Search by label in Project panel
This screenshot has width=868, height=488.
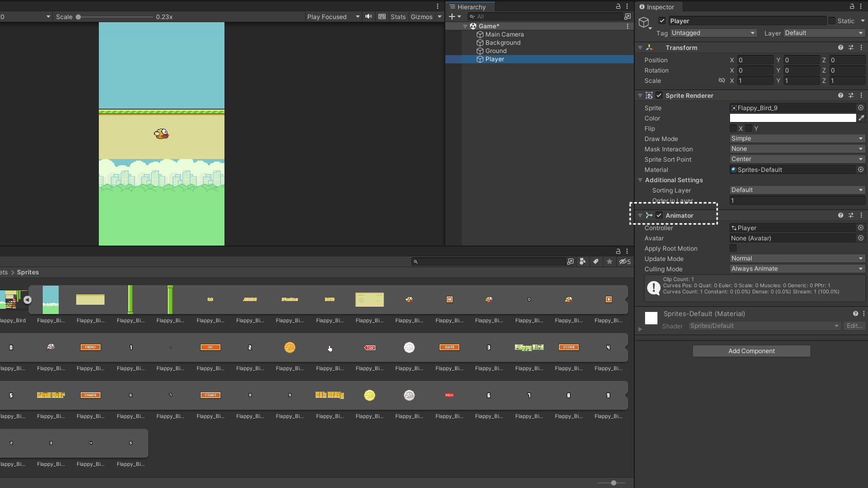596,262
